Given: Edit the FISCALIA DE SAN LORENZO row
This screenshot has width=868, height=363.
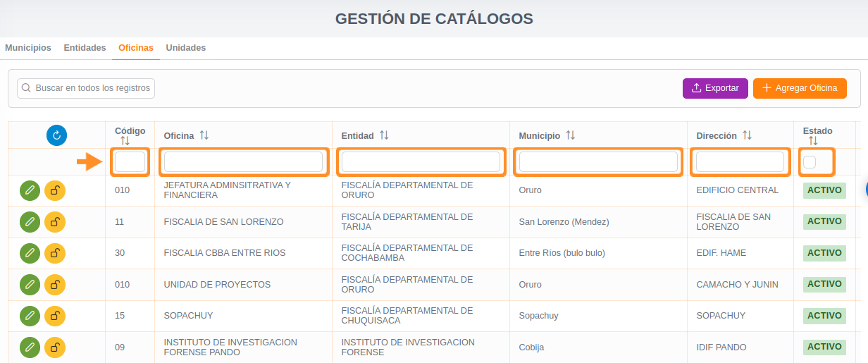Looking at the screenshot, I should [30, 221].
